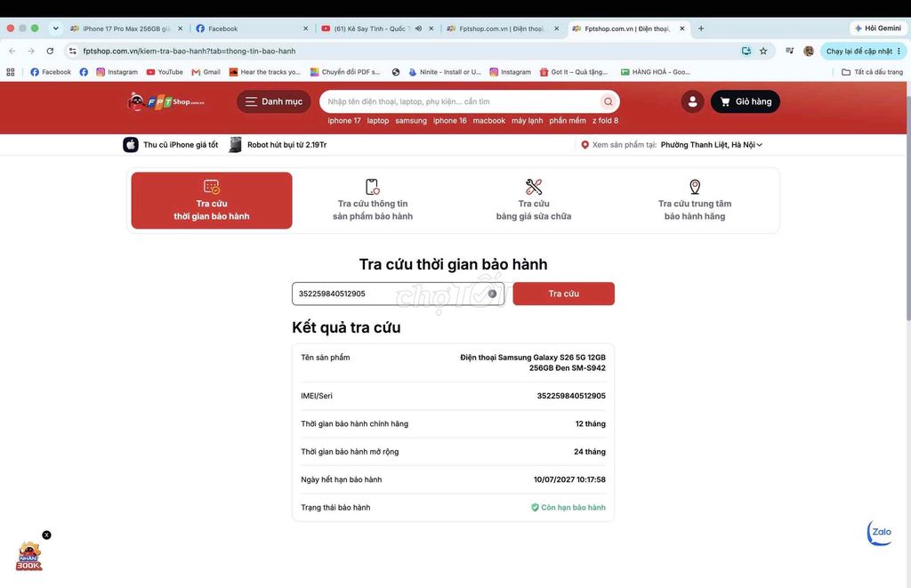Screen dimensions: 911x588
Task: Open Hỏi Gemini
Action: [878, 28]
